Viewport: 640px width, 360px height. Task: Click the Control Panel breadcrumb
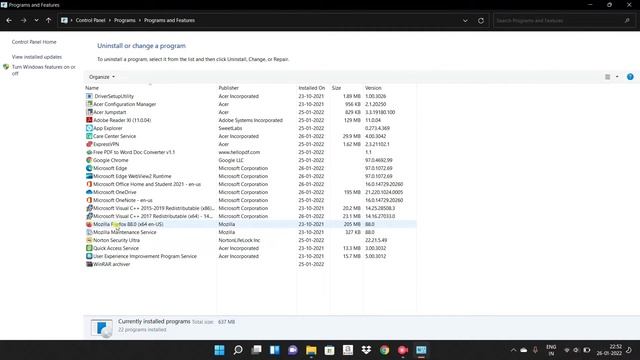(x=90, y=20)
